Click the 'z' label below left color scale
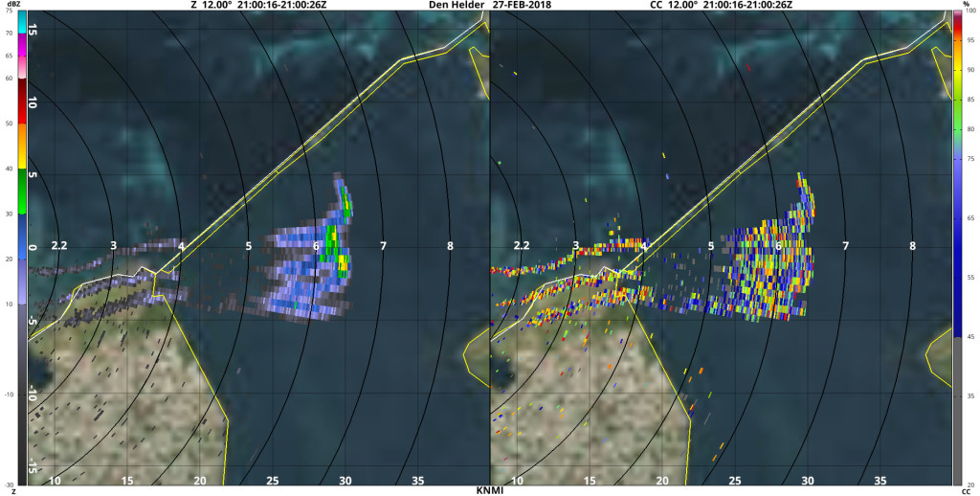Screen dimensions: 980x496 [13, 491]
